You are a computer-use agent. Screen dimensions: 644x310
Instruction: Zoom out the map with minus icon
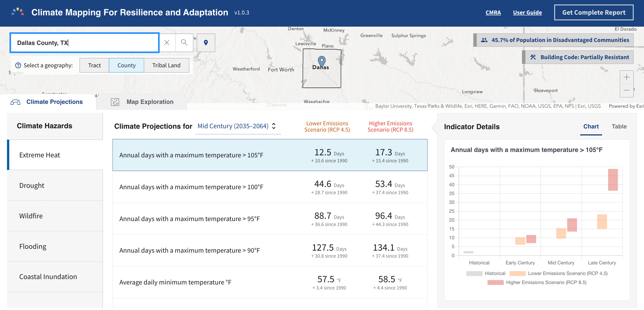pos(626,90)
